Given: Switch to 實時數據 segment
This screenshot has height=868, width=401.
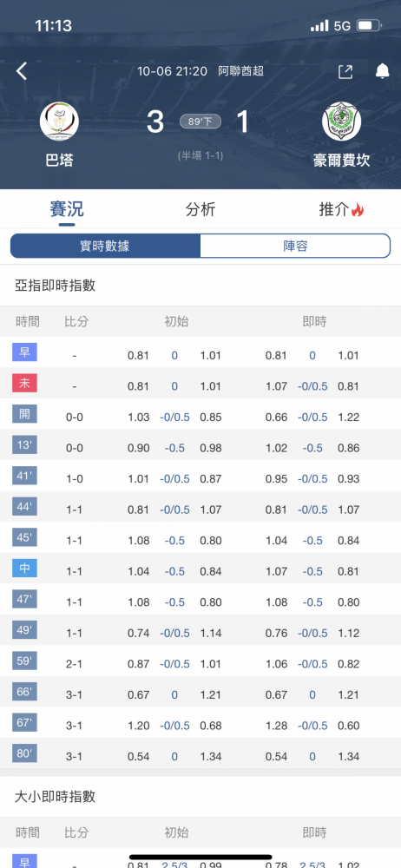Looking at the screenshot, I should click(x=105, y=246).
